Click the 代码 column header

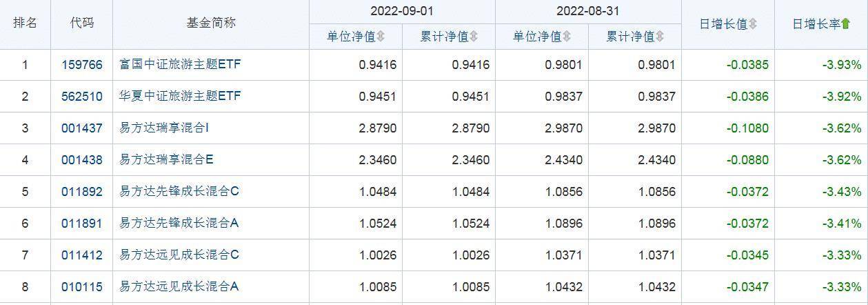click(81, 23)
